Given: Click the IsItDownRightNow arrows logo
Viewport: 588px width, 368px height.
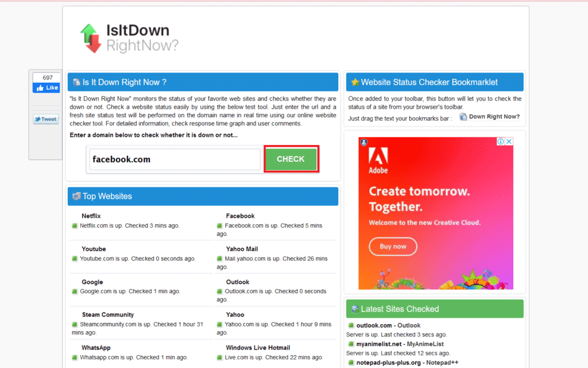Looking at the screenshot, I should pos(91,39).
